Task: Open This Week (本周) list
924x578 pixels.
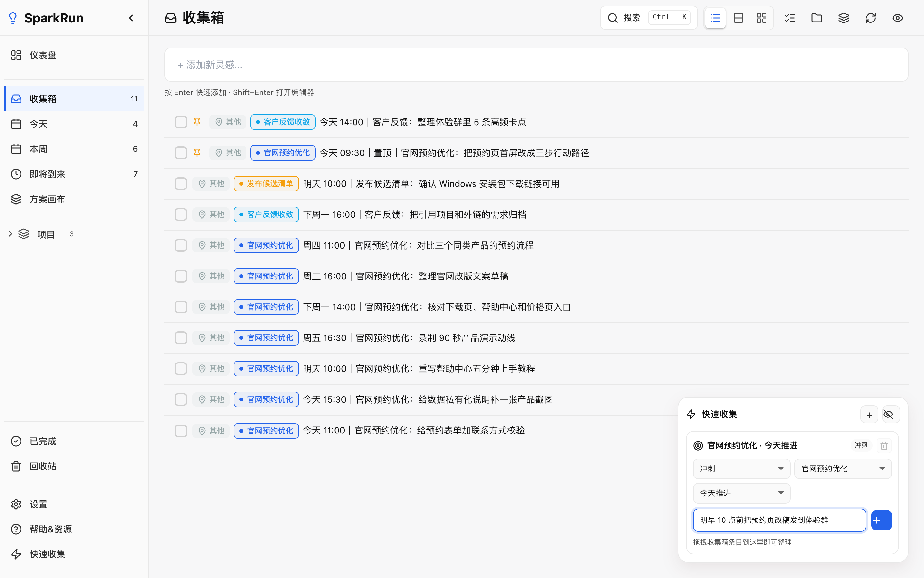Action: (x=74, y=149)
